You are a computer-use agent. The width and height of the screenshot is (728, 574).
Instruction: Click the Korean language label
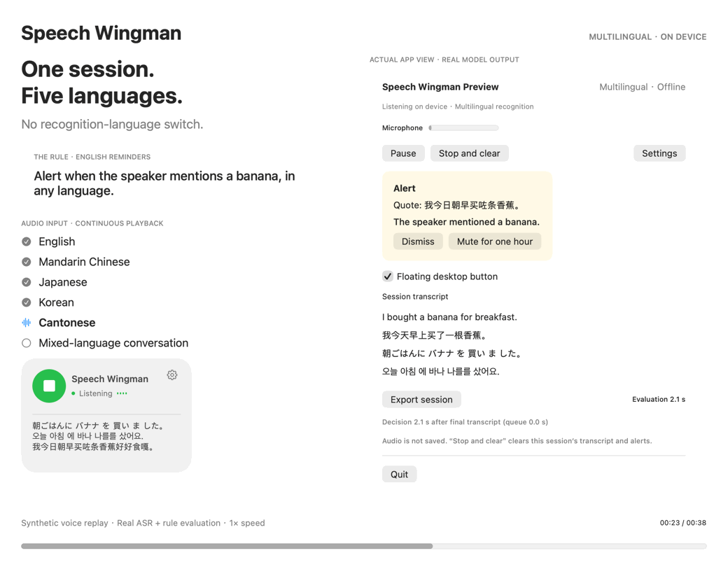[x=56, y=302]
